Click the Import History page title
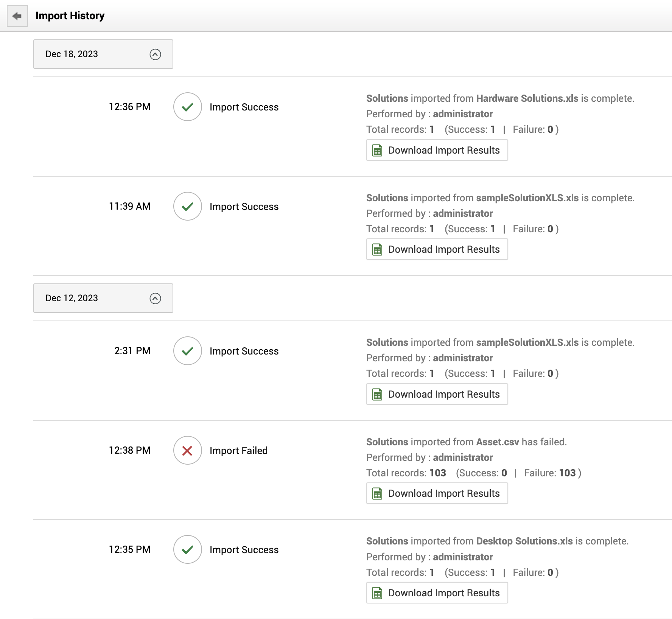Viewport: 672px width, 619px height. click(70, 16)
